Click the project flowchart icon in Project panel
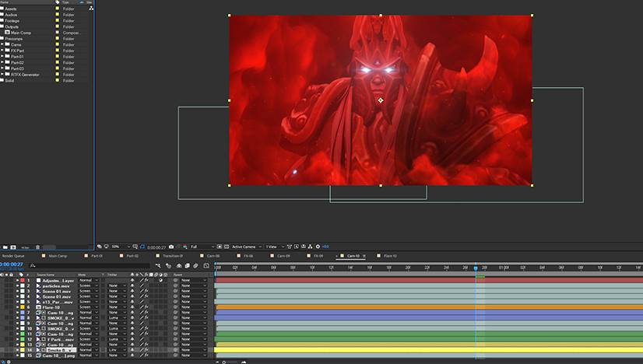 pos(91,8)
